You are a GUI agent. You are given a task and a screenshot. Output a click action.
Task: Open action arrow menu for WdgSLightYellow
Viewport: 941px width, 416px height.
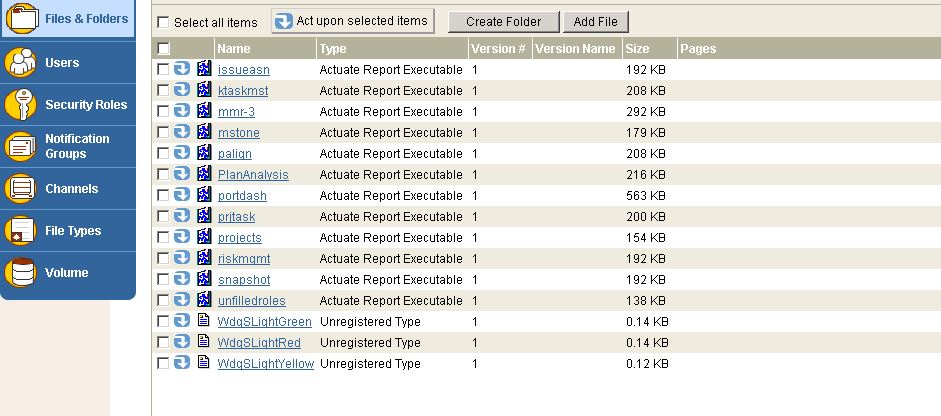(182, 363)
